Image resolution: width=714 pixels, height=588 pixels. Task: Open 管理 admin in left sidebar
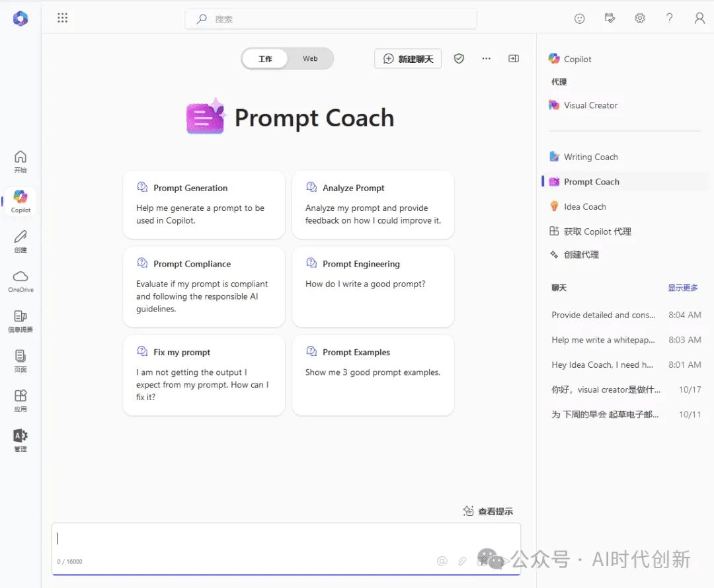click(20, 441)
